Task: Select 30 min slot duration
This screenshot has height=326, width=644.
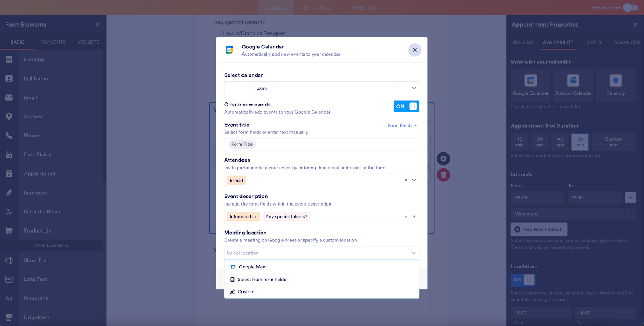Action: (x=540, y=142)
